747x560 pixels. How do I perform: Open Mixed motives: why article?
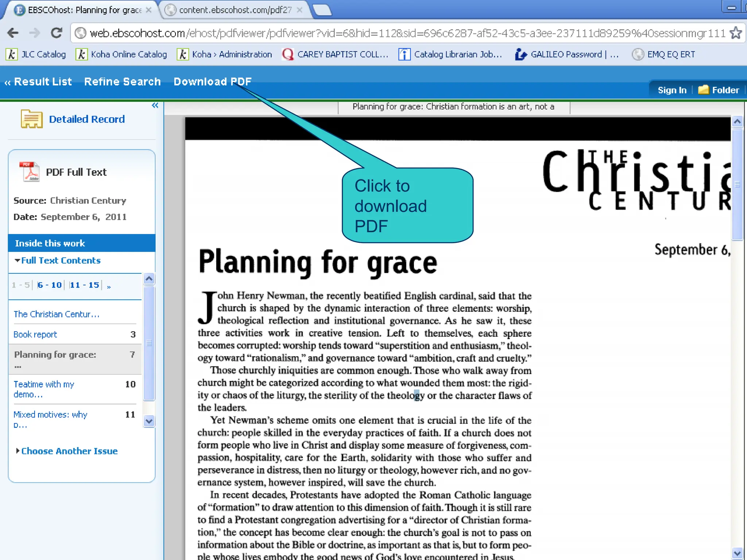[x=50, y=420]
